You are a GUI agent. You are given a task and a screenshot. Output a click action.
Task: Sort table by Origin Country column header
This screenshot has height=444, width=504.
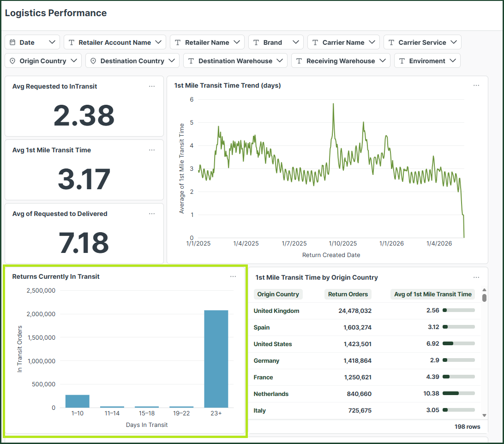point(278,294)
